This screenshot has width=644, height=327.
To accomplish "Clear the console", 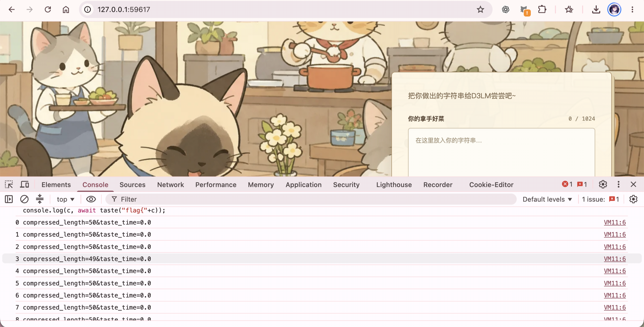I will coord(24,199).
